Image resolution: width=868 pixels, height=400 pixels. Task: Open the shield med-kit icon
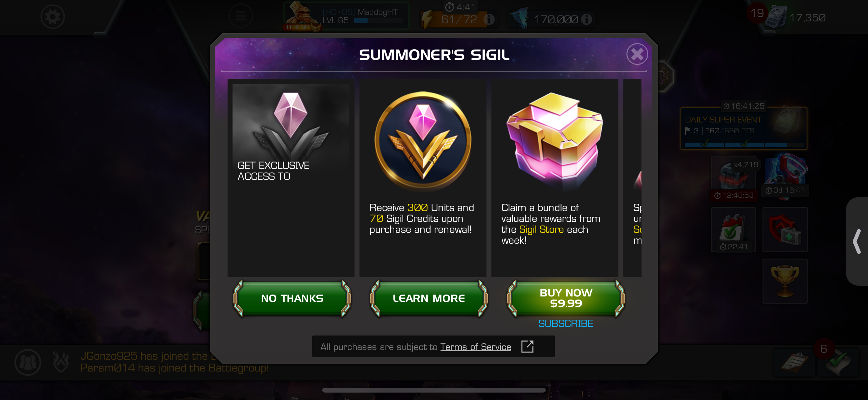pos(785,230)
